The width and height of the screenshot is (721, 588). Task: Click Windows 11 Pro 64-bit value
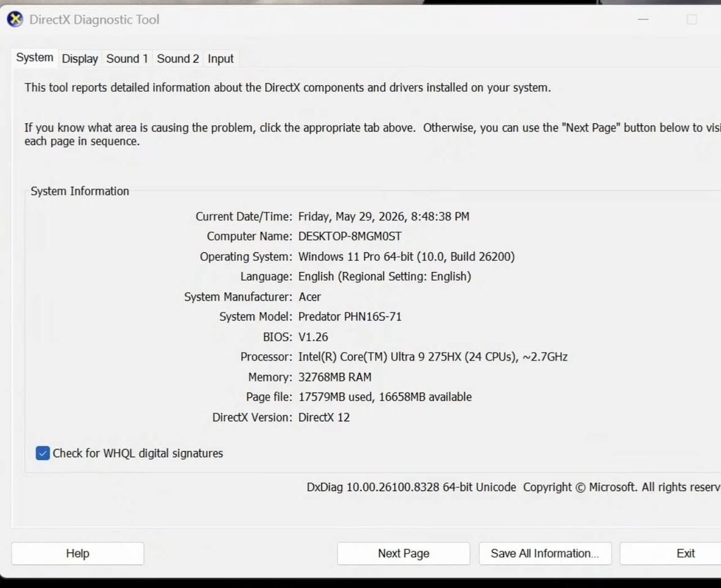[x=407, y=257]
